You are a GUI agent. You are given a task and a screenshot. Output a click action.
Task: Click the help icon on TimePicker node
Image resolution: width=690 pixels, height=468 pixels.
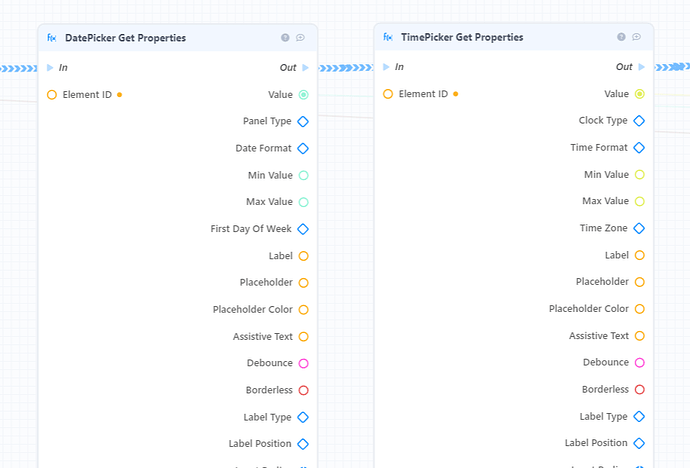point(621,37)
